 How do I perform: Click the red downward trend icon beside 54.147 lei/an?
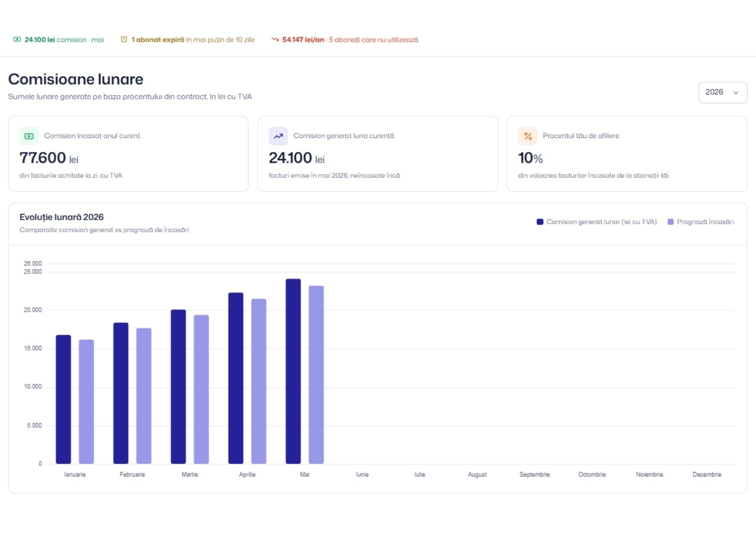pos(275,39)
